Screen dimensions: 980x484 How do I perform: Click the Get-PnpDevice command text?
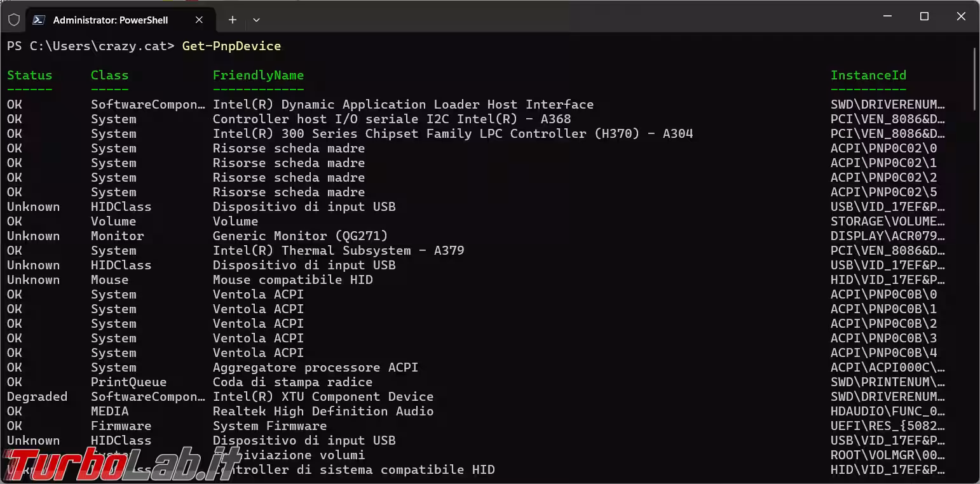(x=231, y=46)
